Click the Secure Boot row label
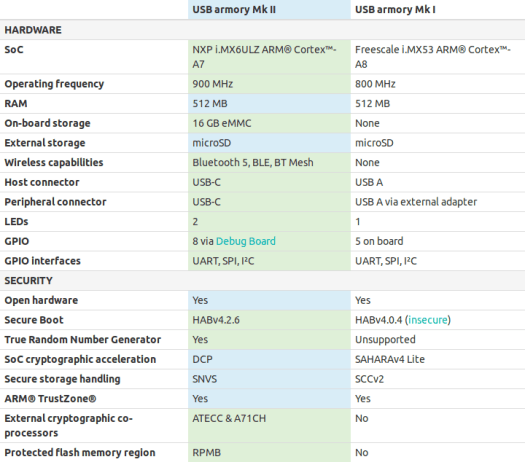 pyautogui.click(x=34, y=320)
